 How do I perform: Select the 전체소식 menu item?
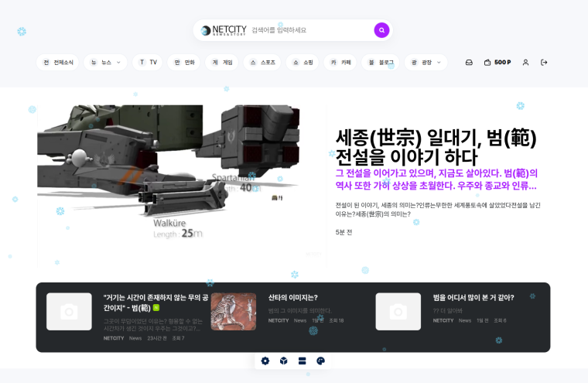[58, 63]
